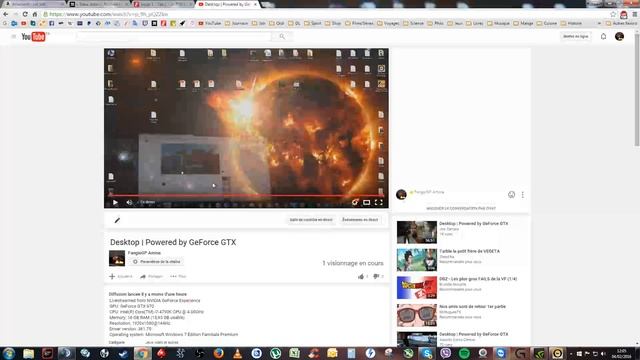Open the channel settings button under FaegioXP
640x360 pixels.
(x=157, y=262)
